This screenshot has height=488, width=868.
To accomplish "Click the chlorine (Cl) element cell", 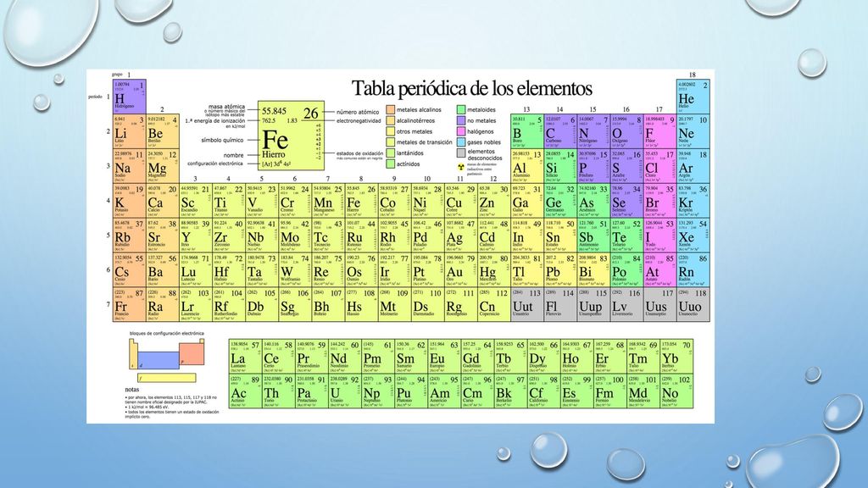I will coord(659,166).
